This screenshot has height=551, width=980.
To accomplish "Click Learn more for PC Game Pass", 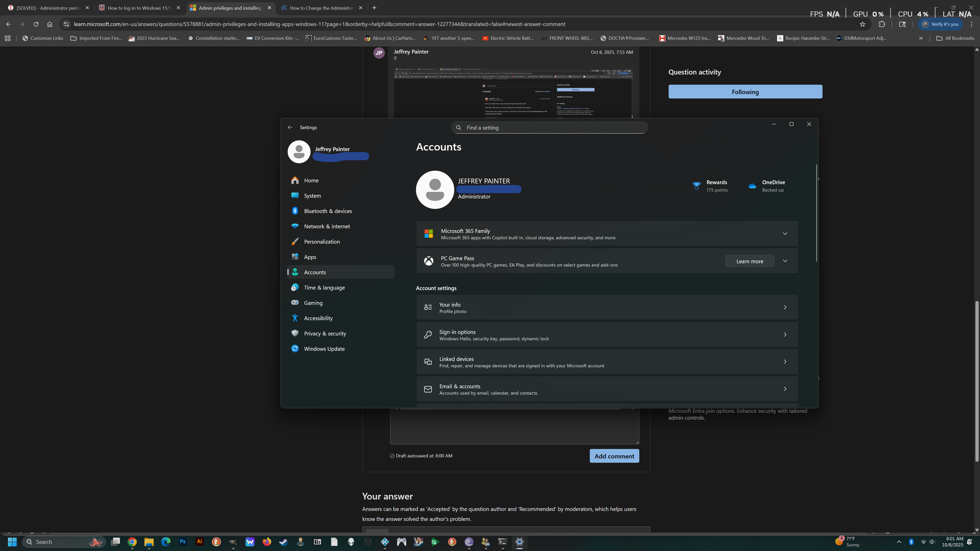I will pyautogui.click(x=750, y=261).
